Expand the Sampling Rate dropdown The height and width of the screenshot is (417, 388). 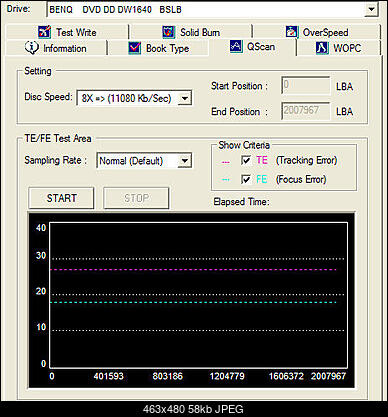pos(185,161)
